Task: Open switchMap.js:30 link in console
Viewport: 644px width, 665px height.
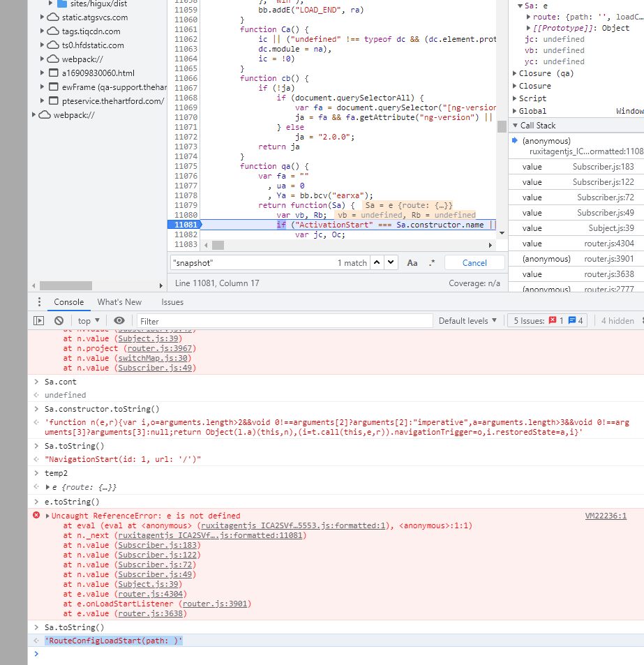Action: tap(153, 358)
